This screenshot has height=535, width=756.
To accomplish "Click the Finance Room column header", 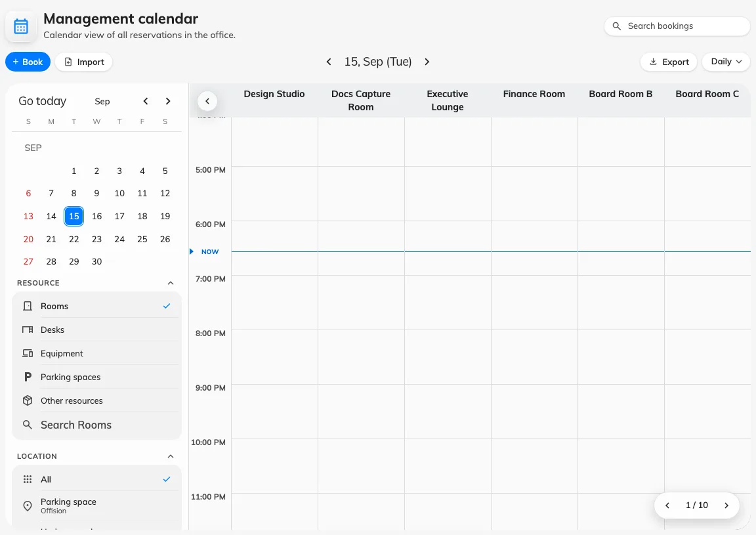I will [534, 94].
